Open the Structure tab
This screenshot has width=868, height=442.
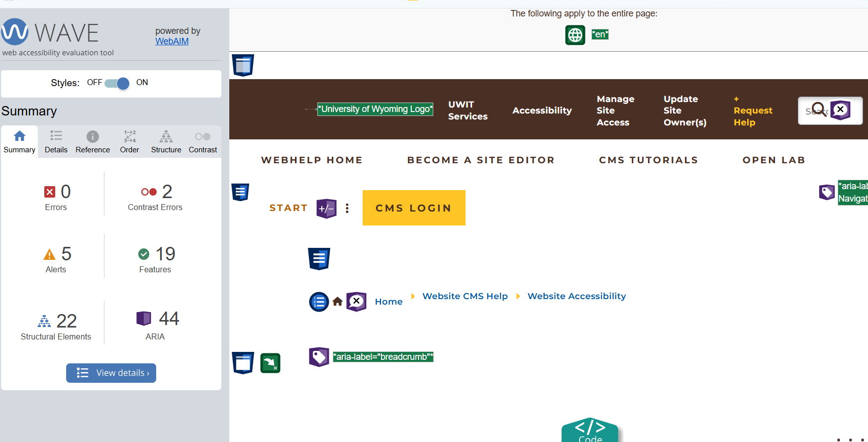(x=166, y=142)
